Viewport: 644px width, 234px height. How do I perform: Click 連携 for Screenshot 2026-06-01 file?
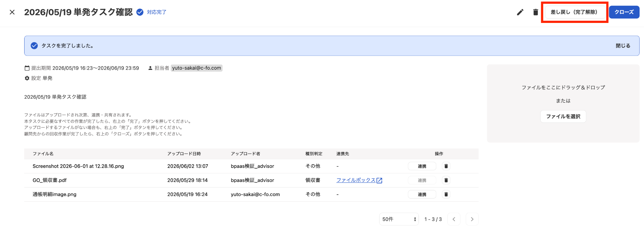tap(422, 166)
